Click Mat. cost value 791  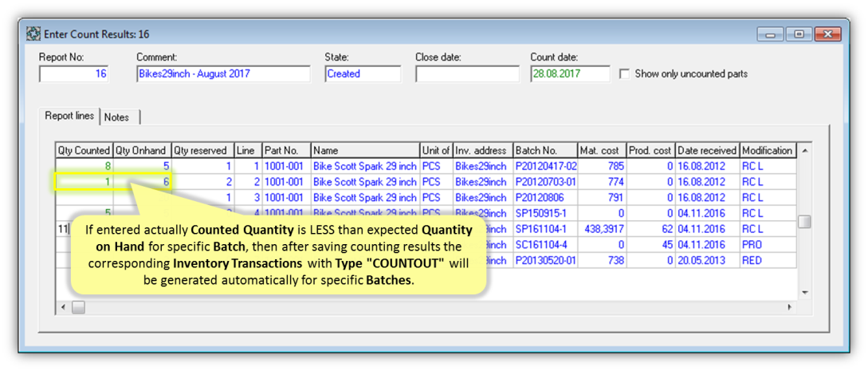(602, 197)
